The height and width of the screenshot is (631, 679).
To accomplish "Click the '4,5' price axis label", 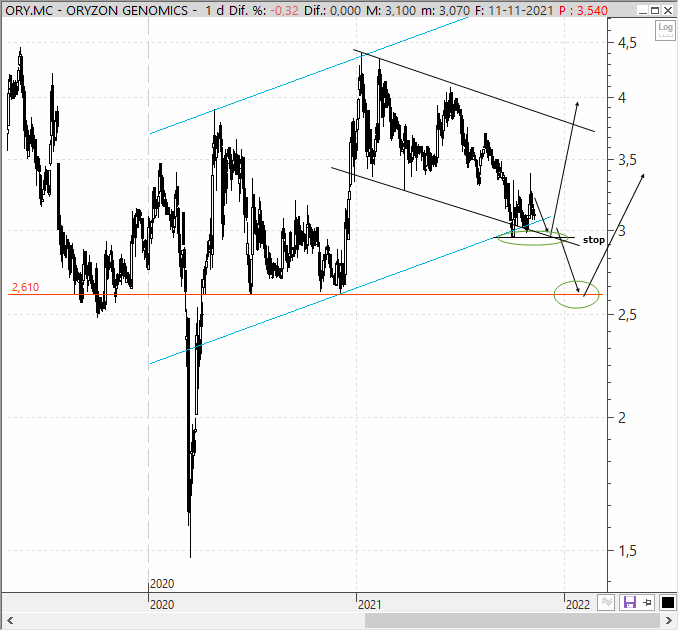I will (627, 43).
